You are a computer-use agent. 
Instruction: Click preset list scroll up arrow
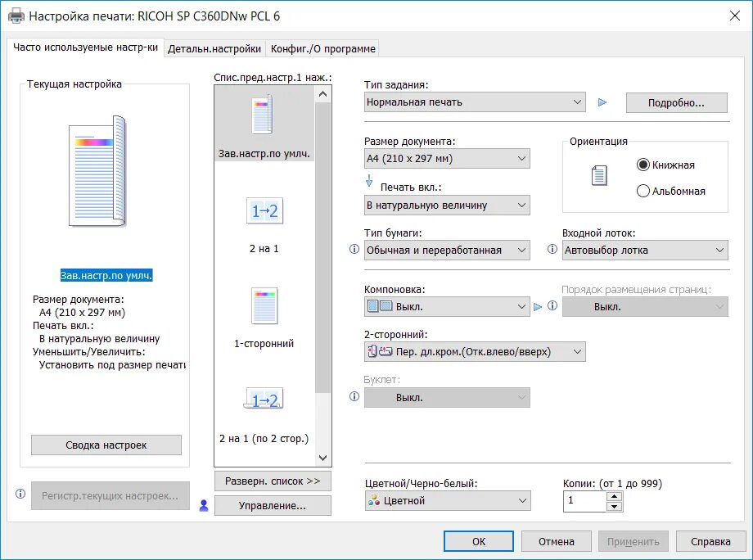point(322,94)
